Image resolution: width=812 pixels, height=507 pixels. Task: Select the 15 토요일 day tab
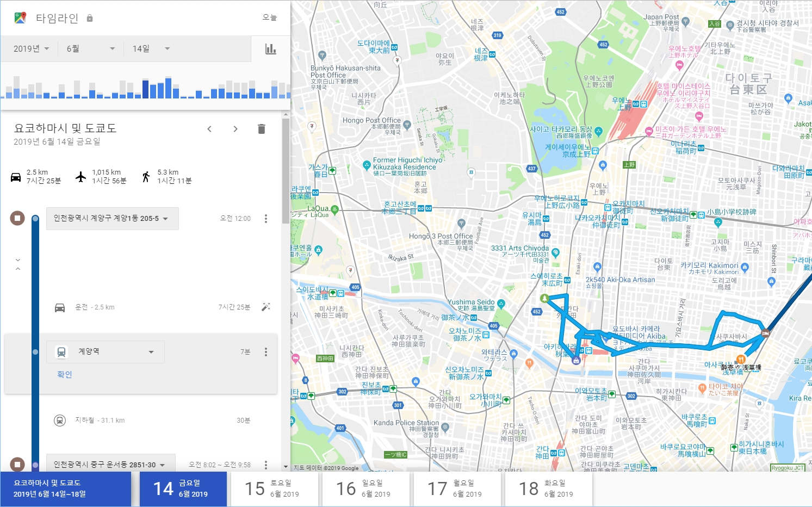[x=275, y=489]
